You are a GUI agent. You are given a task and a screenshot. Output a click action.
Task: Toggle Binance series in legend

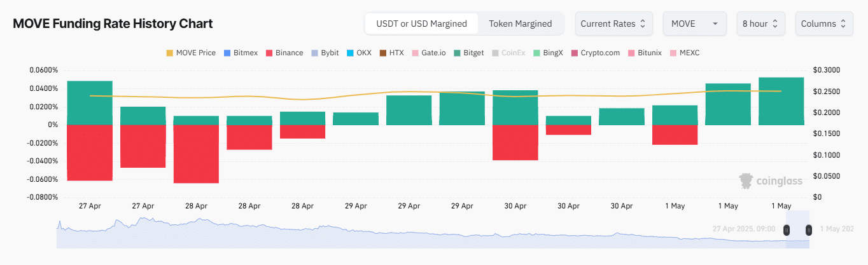click(284, 53)
